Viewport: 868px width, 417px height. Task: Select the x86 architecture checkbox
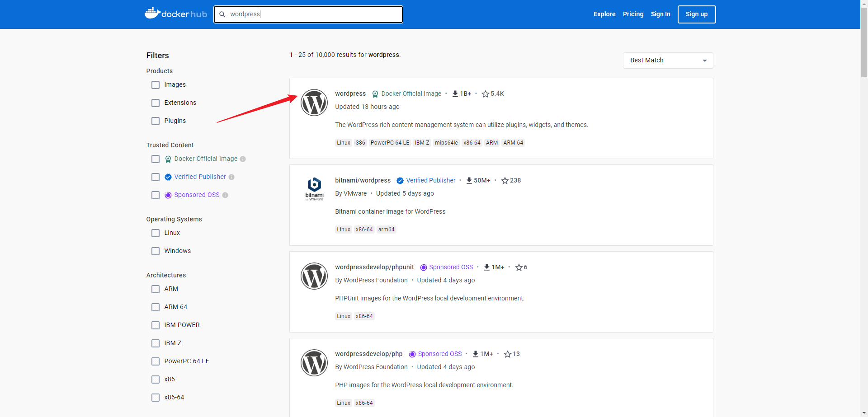156,380
